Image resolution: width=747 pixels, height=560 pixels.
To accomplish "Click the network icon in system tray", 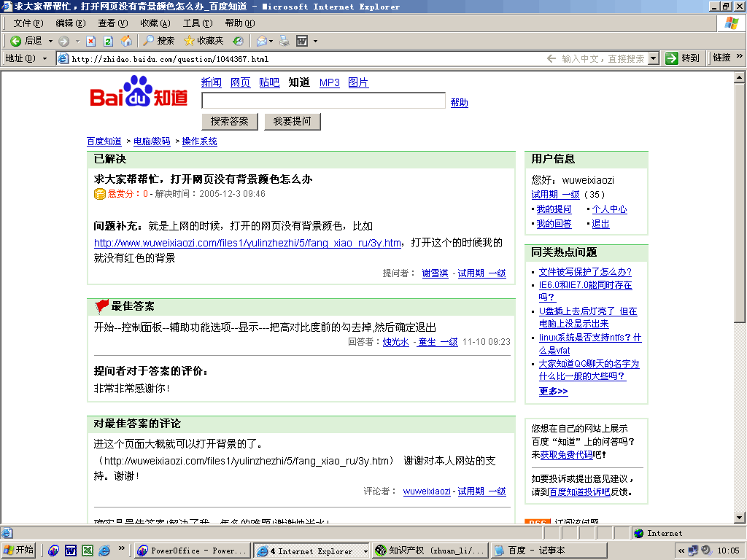I will pyautogui.click(x=693, y=551).
